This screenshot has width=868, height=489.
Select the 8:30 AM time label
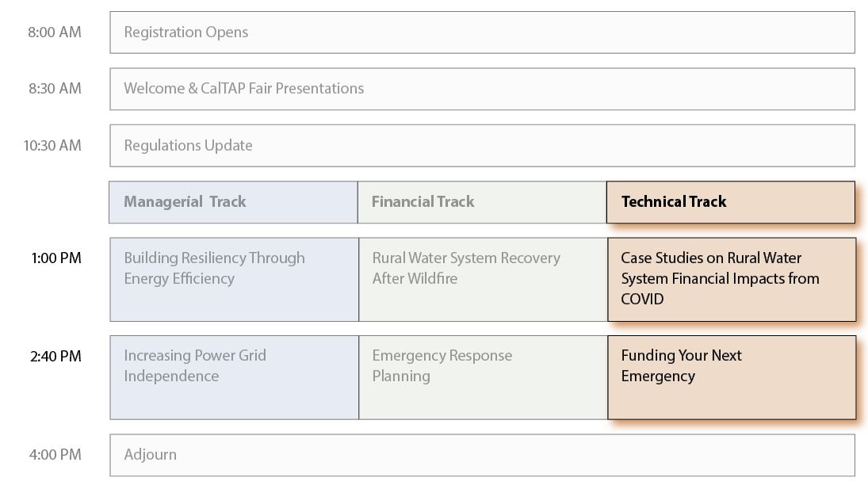click(55, 89)
